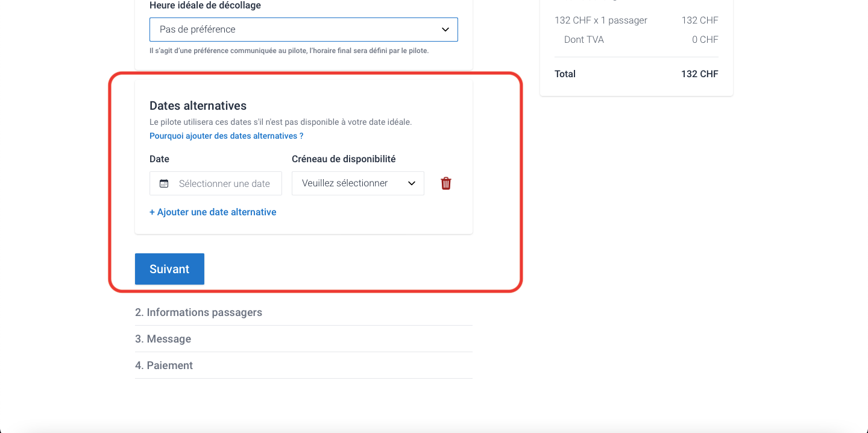Click the Suivant button
This screenshot has height=433, width=868.
pyautogui.click(x=169, y=269)
